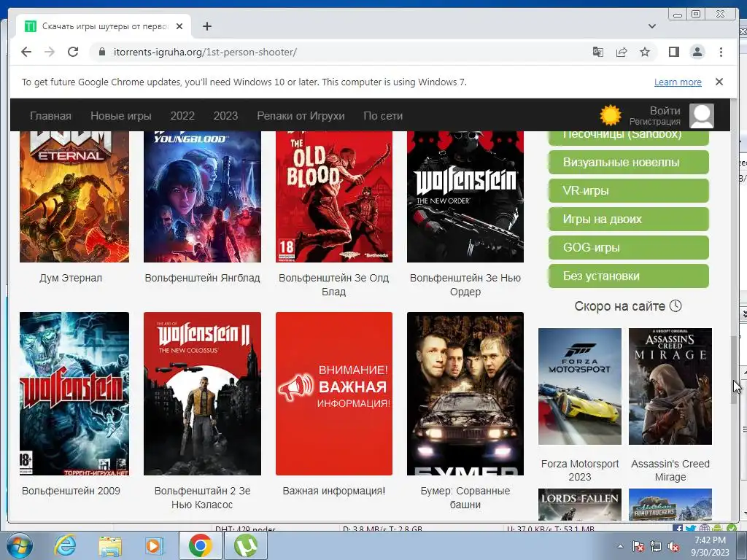Viewport: 747px width, 560px height.
Task: Click the Вольфенштейн Янгблад title link
Action: pos(203,278)
